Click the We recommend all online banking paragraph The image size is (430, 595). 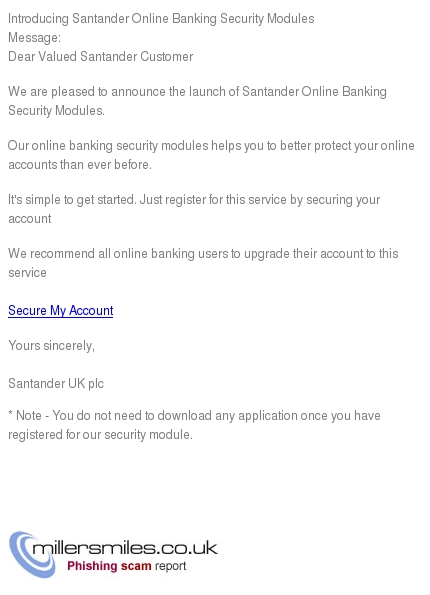(x=203, y=263)
